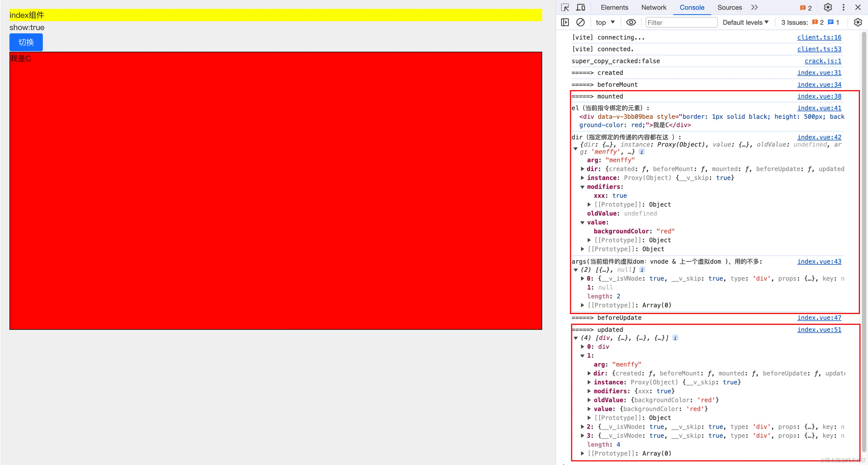The image size is (868, 465).
Task: Collapse the modifiers object property
Action: coord(582,187)
